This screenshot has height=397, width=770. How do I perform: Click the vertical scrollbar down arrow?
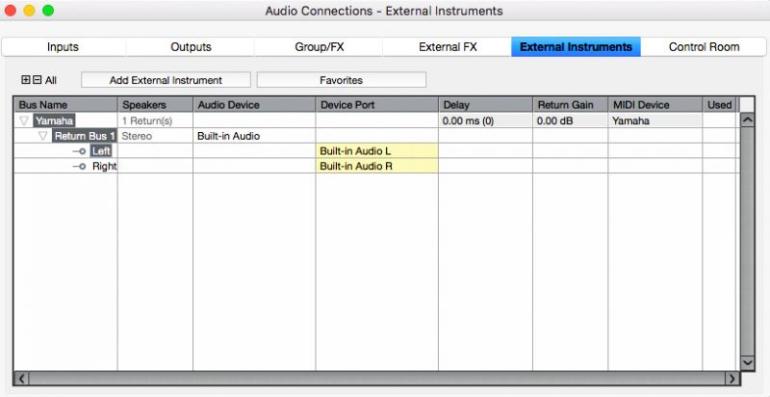tap(747, 363)
